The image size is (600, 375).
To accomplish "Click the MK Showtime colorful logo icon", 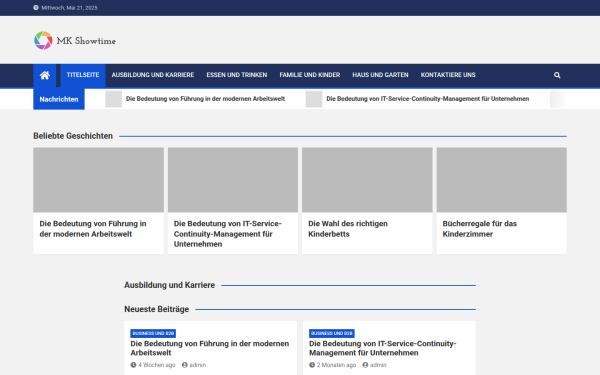I will [x=43, y=41].
